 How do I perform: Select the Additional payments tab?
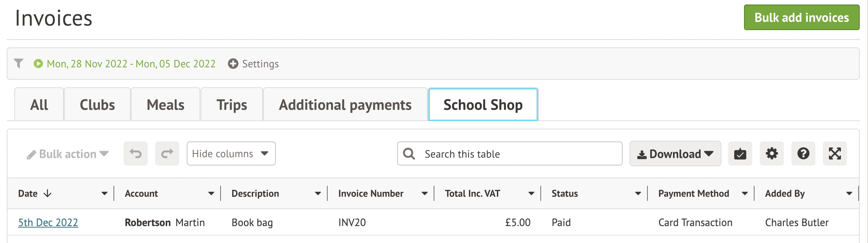[345, 105]
